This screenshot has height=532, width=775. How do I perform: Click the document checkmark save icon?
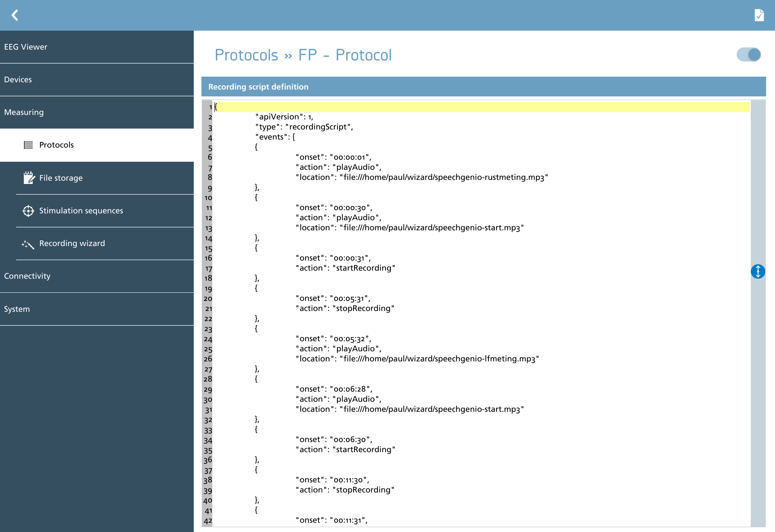759,15
